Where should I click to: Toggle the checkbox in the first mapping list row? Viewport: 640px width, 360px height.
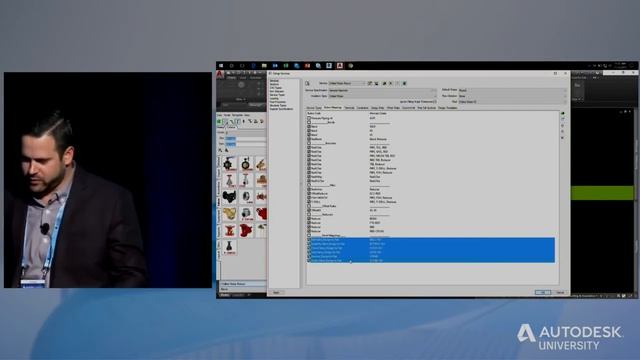click(x=309, y=118)
